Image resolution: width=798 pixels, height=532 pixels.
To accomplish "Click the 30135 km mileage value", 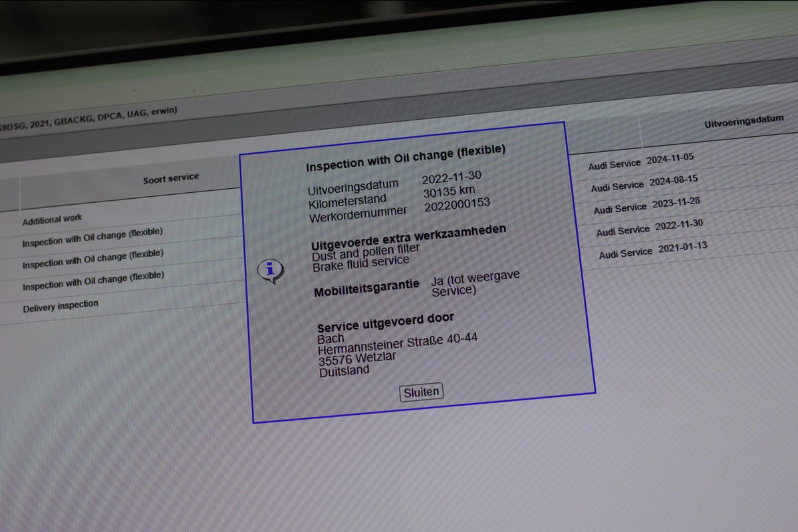I will (449, 192).
